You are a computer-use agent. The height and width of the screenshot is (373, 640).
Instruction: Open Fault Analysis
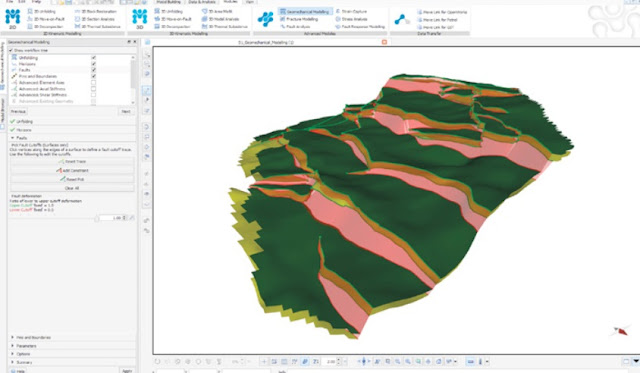(x=296, y=27)
